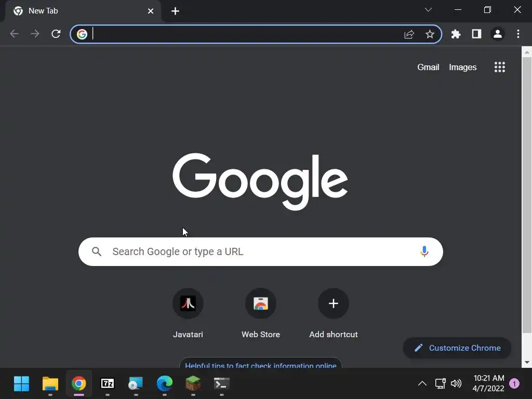
Task: Launch Minecraft from taskbar
Action: (193, 384)
